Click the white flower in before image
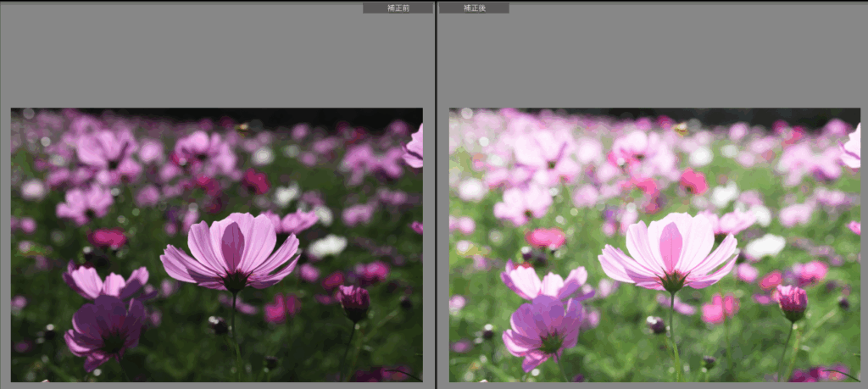The width and height of the screenshot is (868, 389). pos(328,246)
